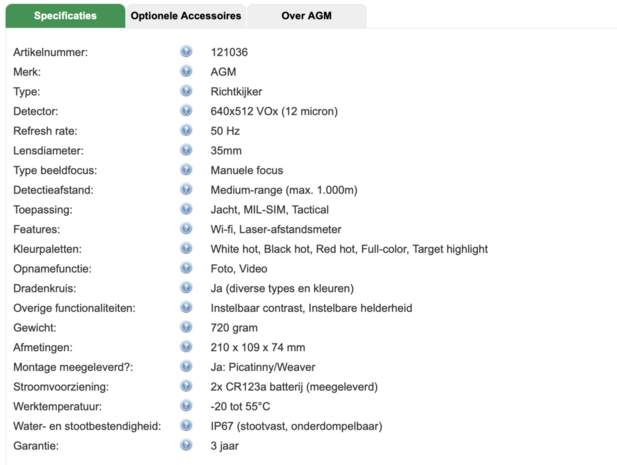617x465 pixels.
Task: Open the Specificaties tab
Action: click(65, 16)
